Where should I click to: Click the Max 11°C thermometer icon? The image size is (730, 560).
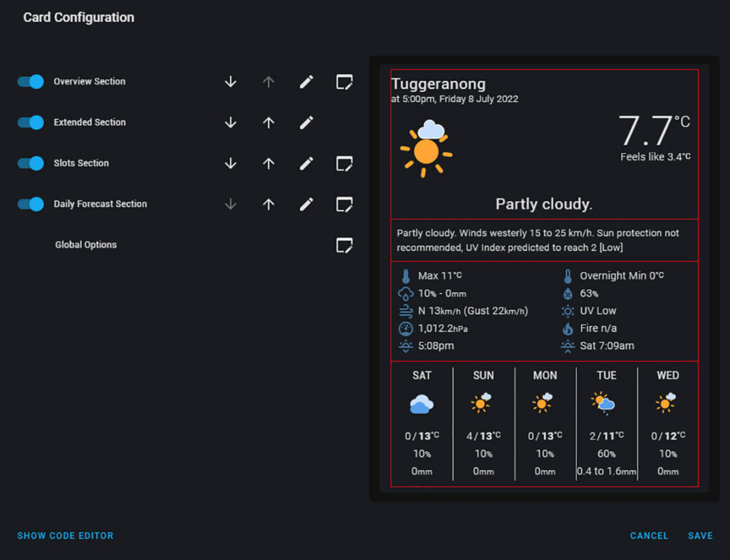click(406, 276)
